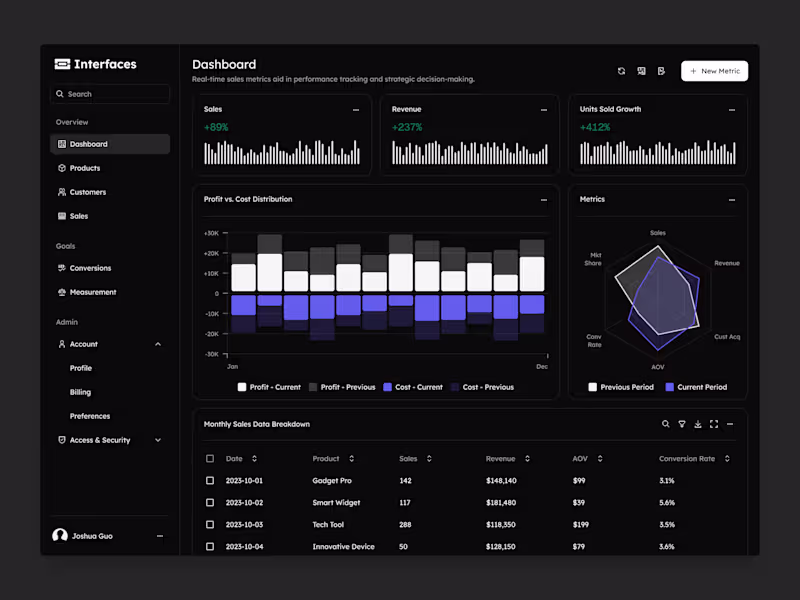
Task: Click the Interfaces logo icon
Action: 62,64
